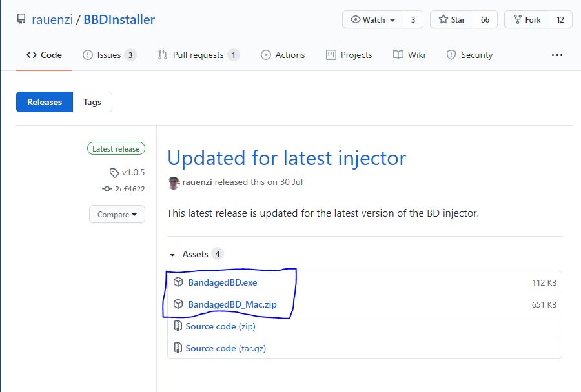Collapse the Assets section

pos(172,255)
